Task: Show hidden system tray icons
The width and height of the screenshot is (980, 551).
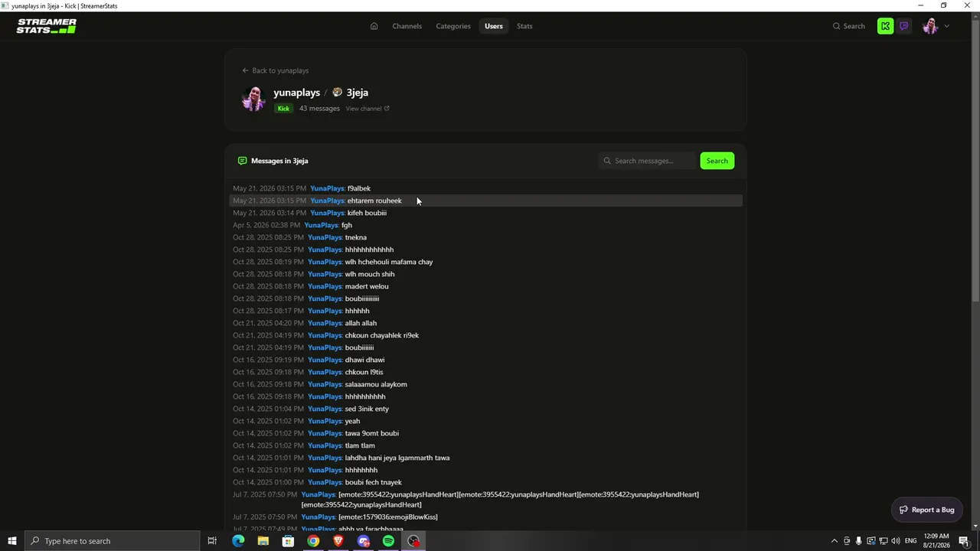Action: (x=835, y=541)
